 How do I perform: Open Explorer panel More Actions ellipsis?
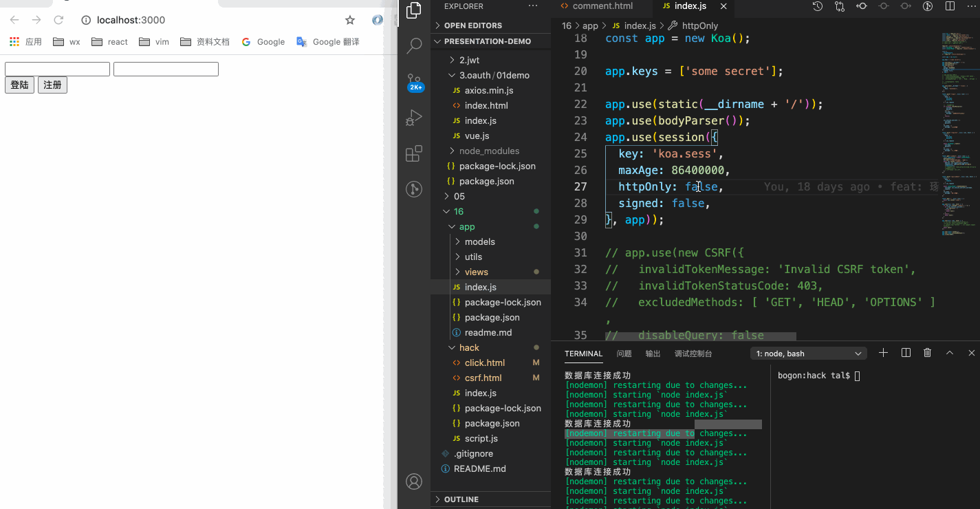click(x=533, y=6)
